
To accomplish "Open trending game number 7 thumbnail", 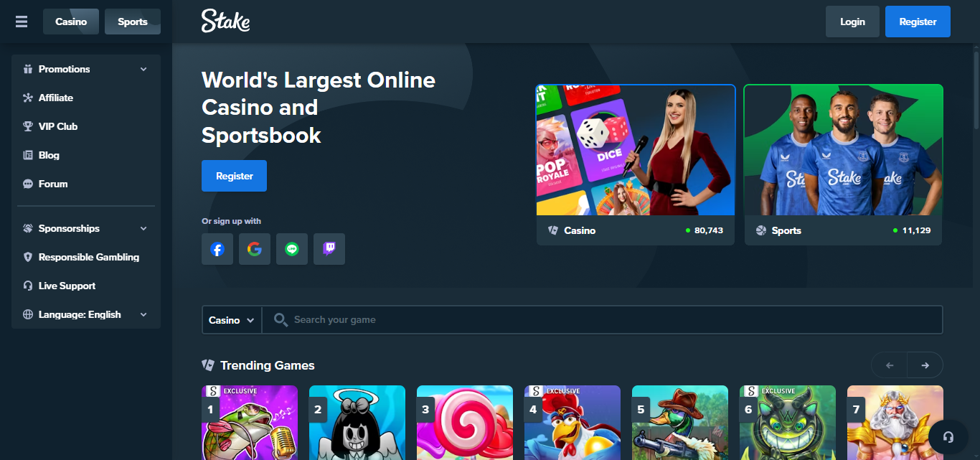I will click(895, 423).
